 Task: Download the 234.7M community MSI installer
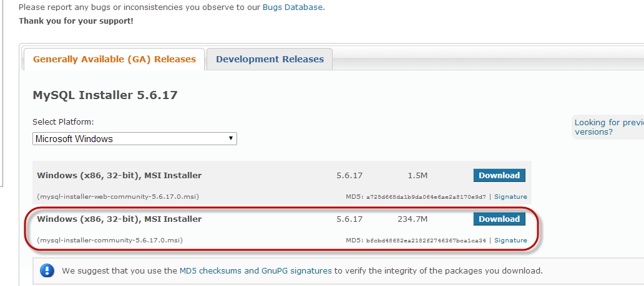[x=499, y=219]
